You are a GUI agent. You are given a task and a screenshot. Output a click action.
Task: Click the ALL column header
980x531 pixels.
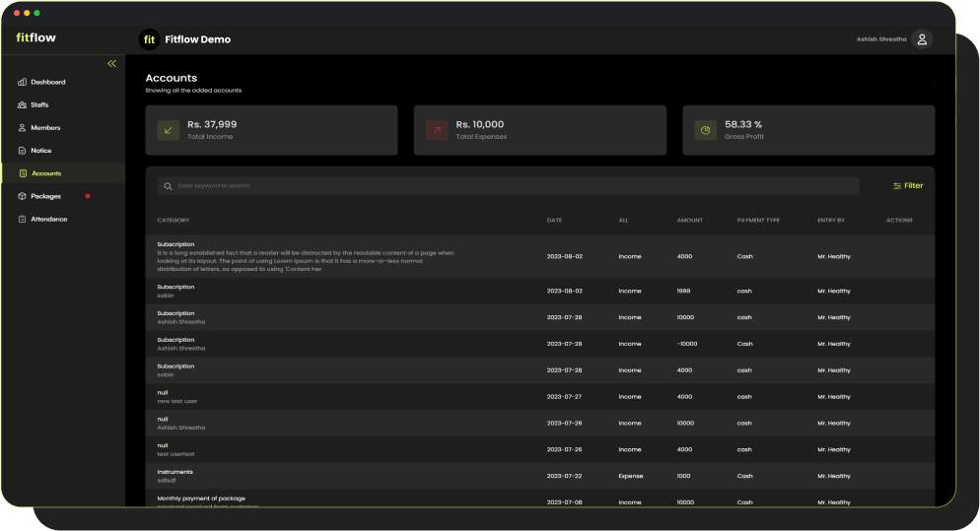pos(624,220)
